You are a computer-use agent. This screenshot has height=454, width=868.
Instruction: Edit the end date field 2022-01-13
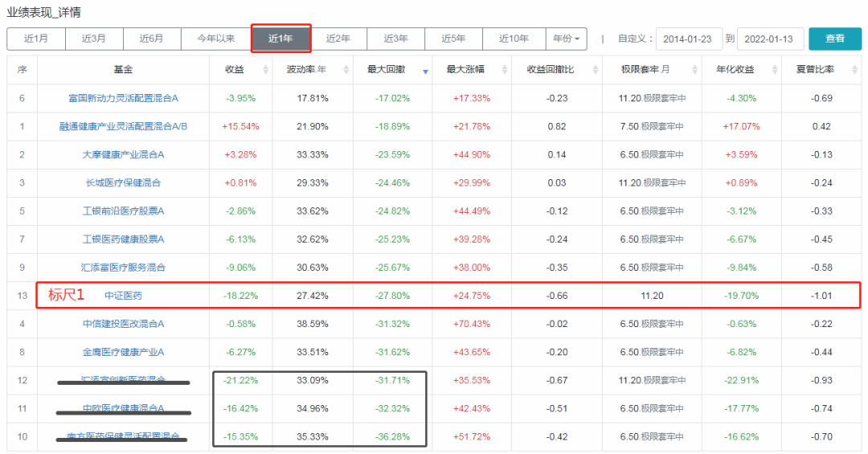point(770,39)
